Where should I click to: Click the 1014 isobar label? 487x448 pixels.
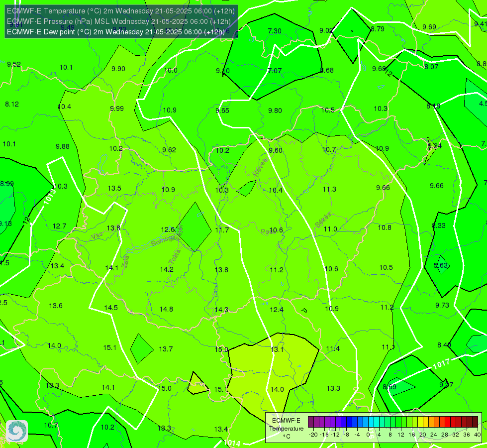[x=232, y=444]
